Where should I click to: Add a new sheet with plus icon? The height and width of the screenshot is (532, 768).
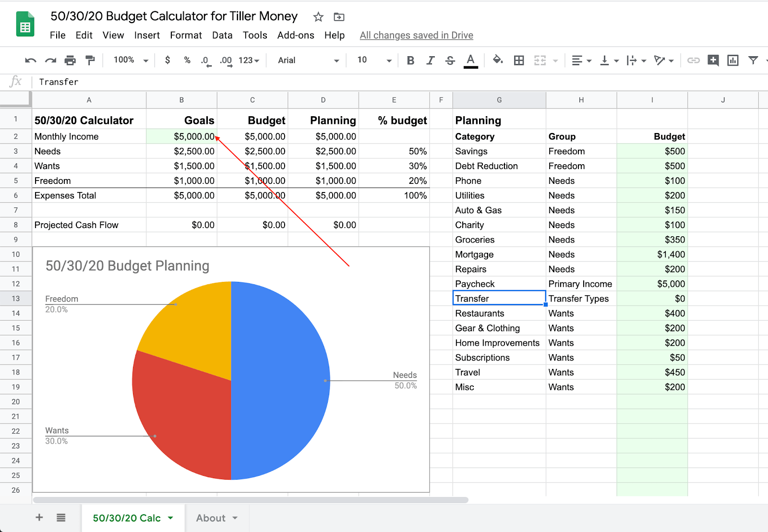[39, 517]
